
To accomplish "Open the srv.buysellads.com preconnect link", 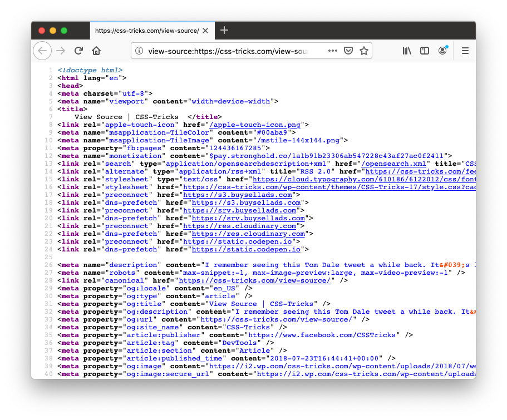I will click(x=240, y=210).
